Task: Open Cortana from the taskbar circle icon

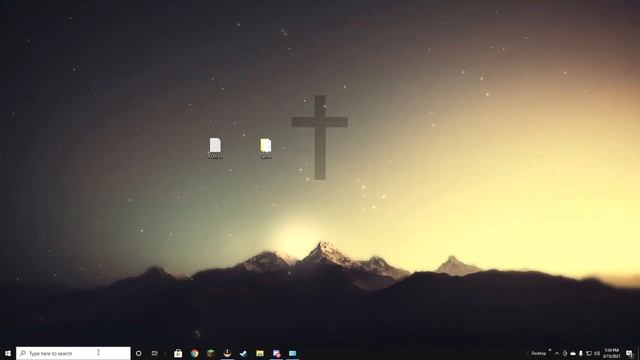Action: click(x=138, y=353)
